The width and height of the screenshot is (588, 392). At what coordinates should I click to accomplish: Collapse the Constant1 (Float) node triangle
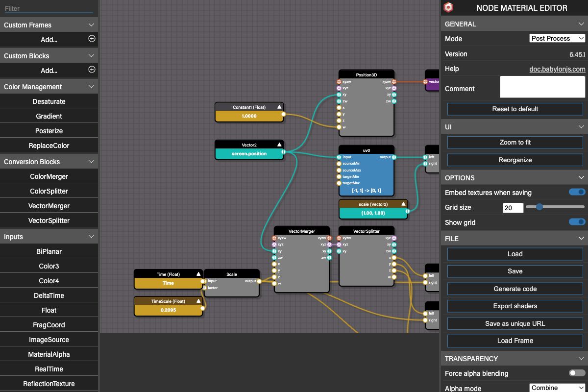pyautogui.click(x=279, y=106)
